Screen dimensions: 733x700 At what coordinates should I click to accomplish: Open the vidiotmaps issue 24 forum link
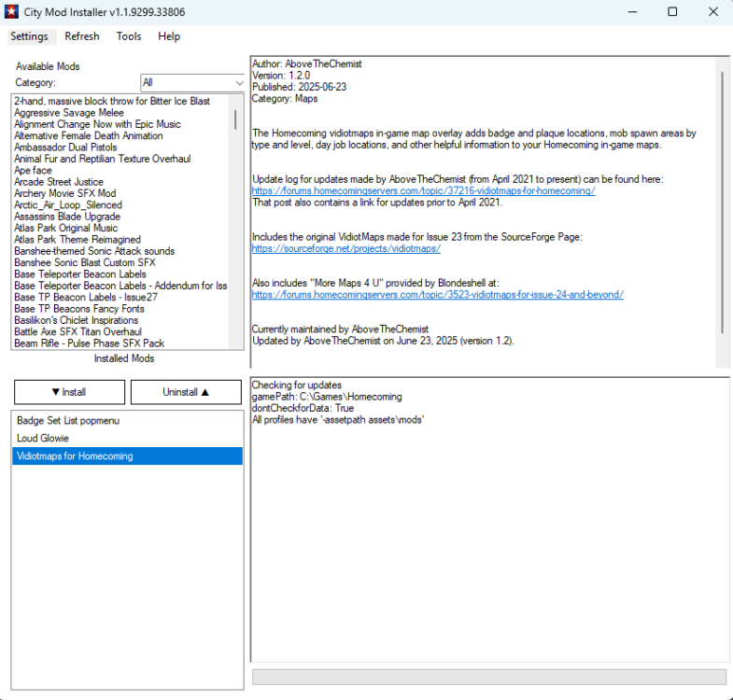[437, 295]
